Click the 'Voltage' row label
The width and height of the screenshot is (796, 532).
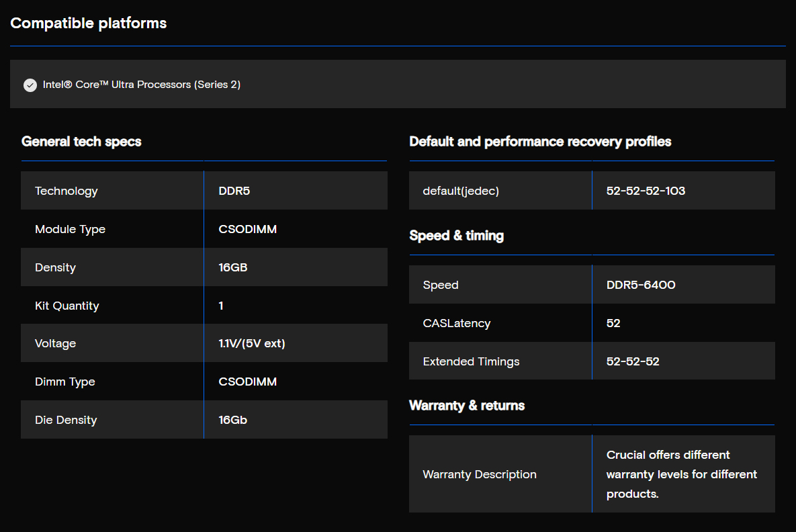click(x=55, y=344)
